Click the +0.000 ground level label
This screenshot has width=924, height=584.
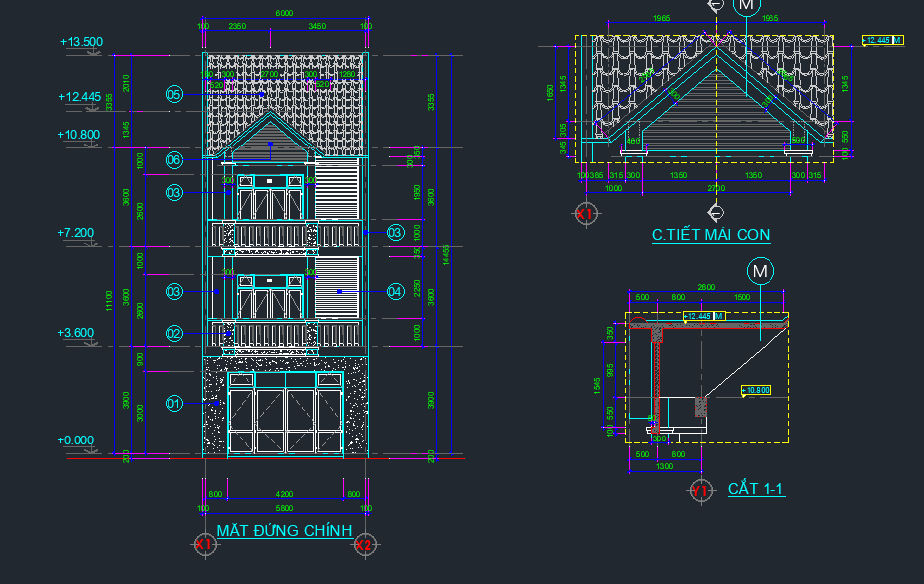tap(76, 439)
